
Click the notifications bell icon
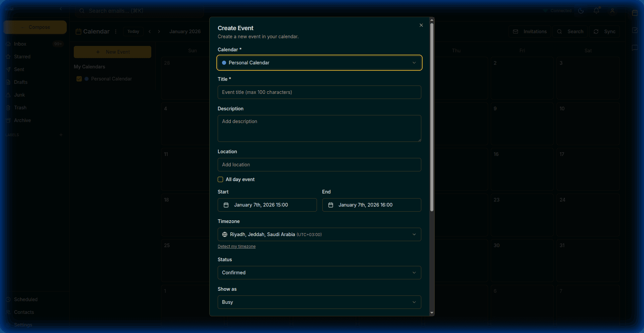pyautogui.click(x=596, y=11)
